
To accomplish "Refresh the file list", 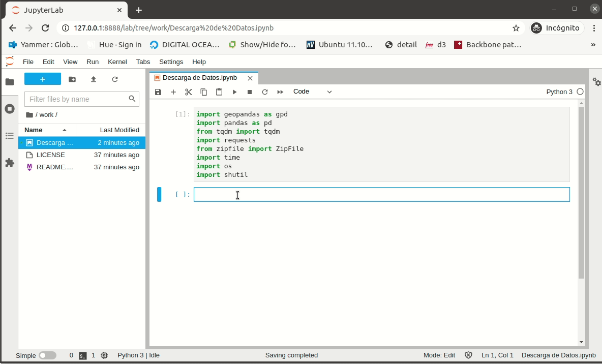I will [x=115, y=79].
